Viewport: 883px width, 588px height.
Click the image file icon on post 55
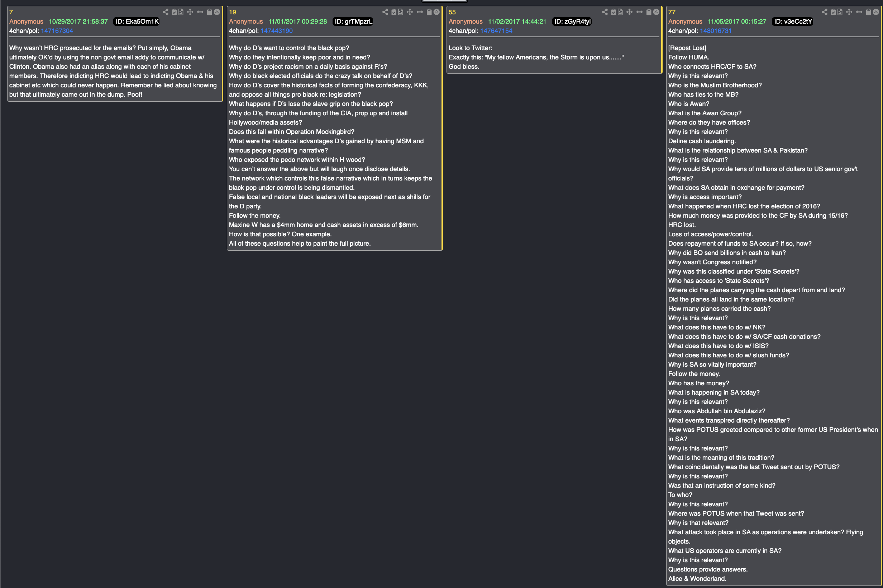[620, 12]
